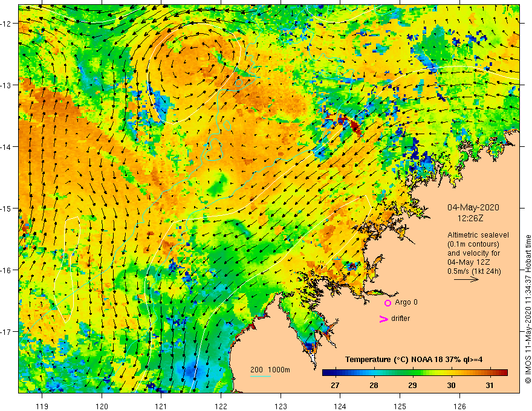Click longitude axis label 123
Viewport: 532px width, 411px height.
tap(281, 406)
